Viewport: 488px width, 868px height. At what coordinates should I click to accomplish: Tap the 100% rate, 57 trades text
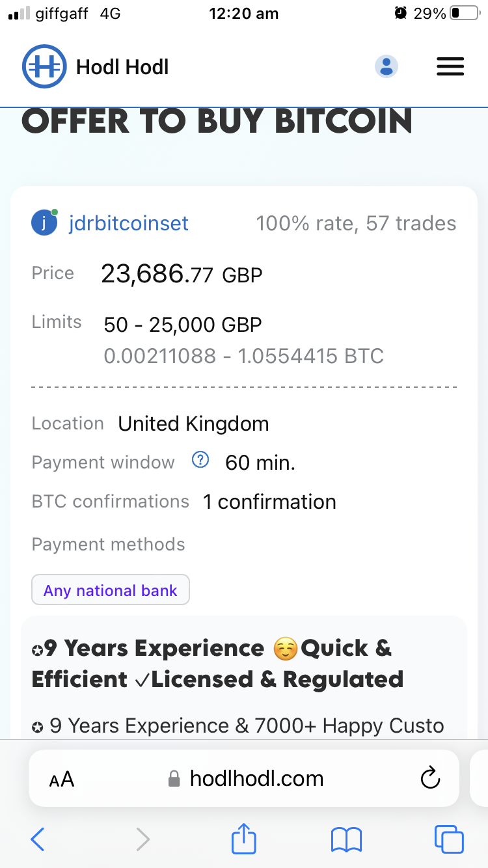tap(356, 223)
